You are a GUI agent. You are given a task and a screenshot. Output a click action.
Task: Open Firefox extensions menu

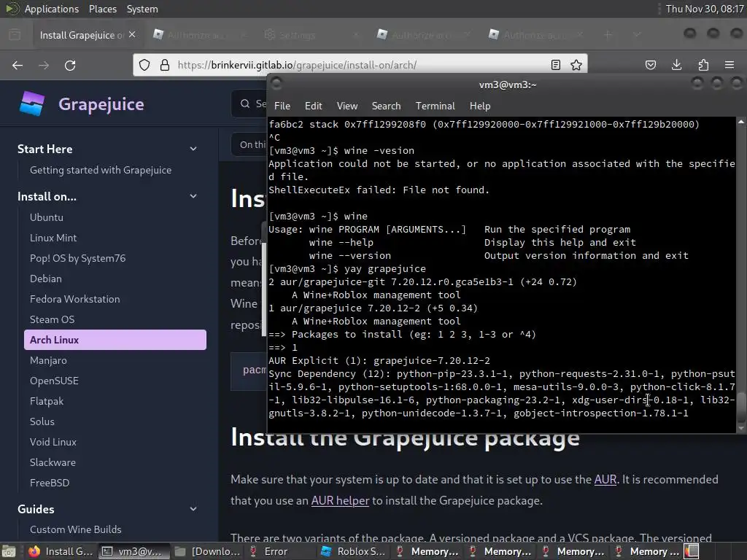pyautogui.click(x=703, y=65)
